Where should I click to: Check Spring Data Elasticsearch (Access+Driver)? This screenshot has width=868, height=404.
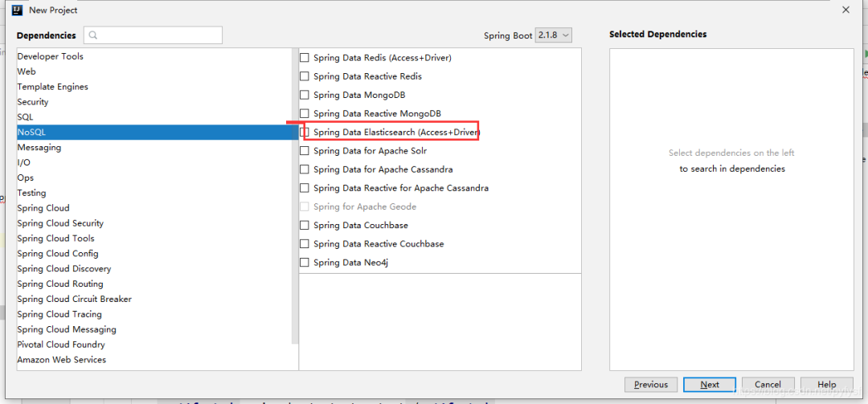pos(305,133)
